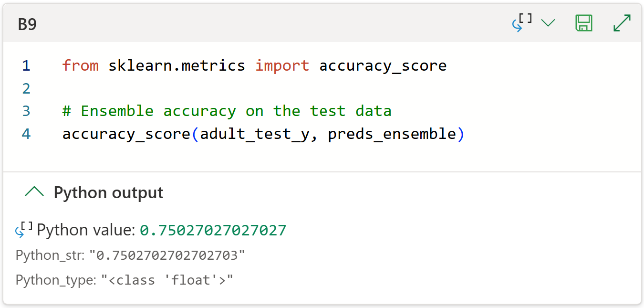Click adult_test_y argument in the code
This screenshot has width=644, height=308.
[255, 134]
